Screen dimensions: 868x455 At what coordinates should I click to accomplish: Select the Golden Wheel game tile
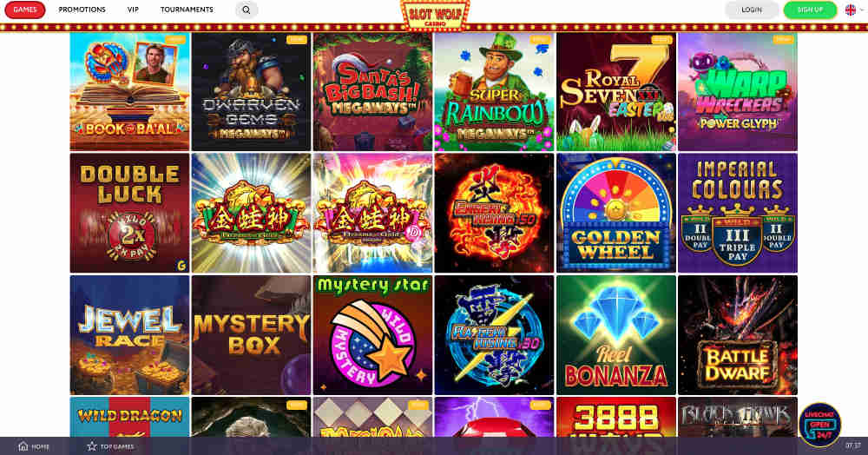[616, 213]
